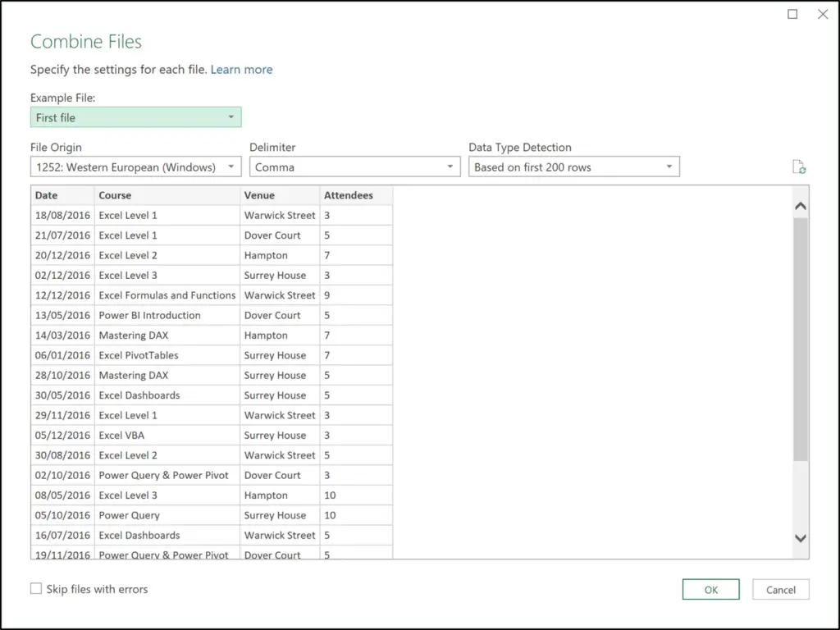Click inside the First file selector field
The image size is (840, 630).
(123, 116)
